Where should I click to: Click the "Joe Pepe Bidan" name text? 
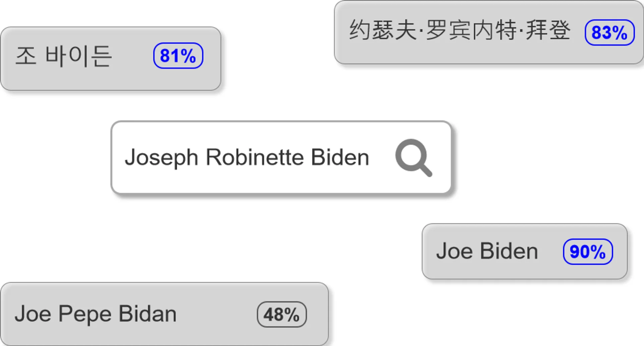pyautogui.click(x=96, y=314)
